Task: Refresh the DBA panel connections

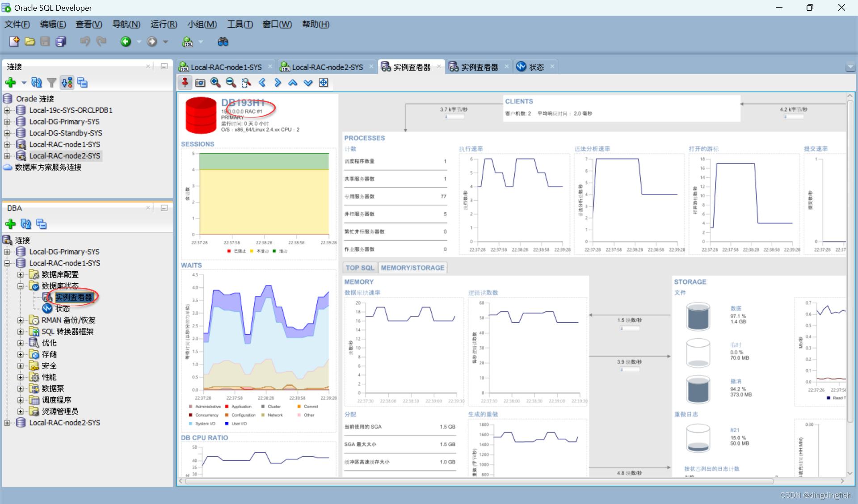Action: click(26, 224)
